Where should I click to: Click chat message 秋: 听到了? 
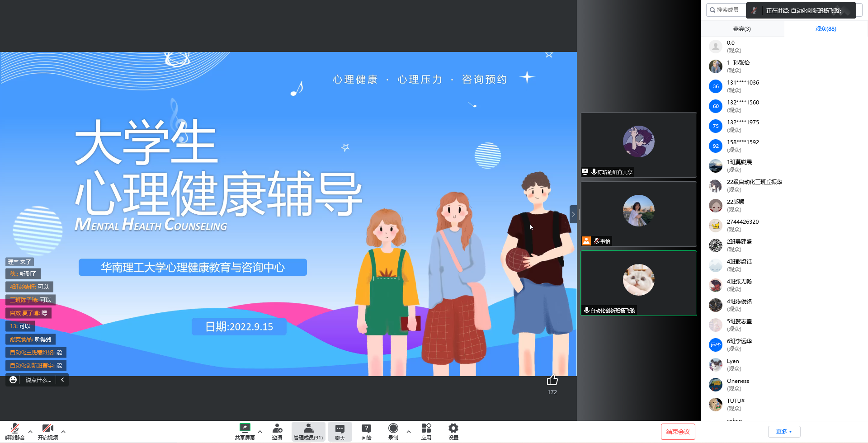coord(23,273)
